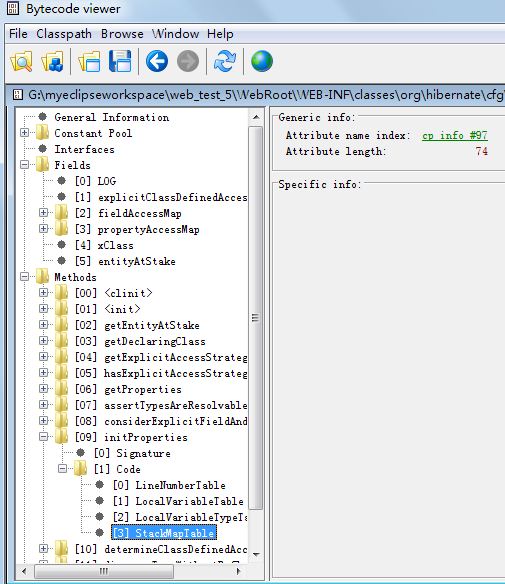Select [02] getEntityAtStake method
The image size is (505, 584).
[x=137, y=326]
